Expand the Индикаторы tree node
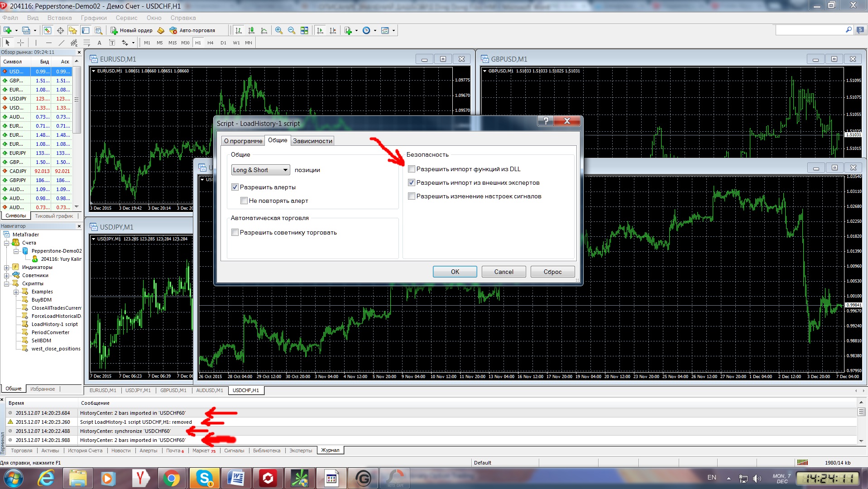868x489 pixels. [7, 267]
